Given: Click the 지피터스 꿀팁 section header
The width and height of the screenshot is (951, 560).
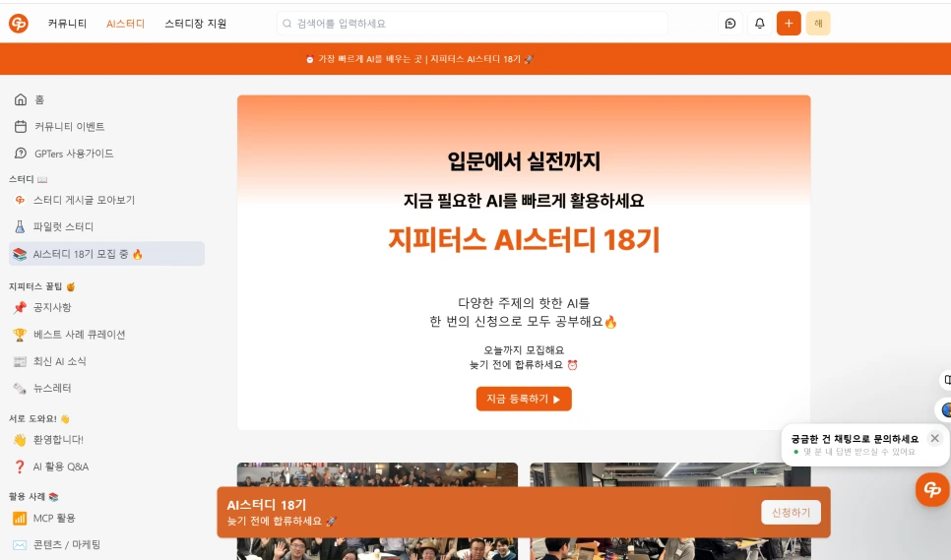Looking at the screenshot, I should pos(42,286).
